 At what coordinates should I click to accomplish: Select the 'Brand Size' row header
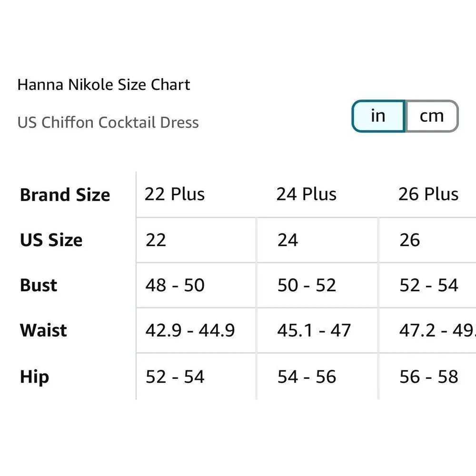[x=65, y=195]
